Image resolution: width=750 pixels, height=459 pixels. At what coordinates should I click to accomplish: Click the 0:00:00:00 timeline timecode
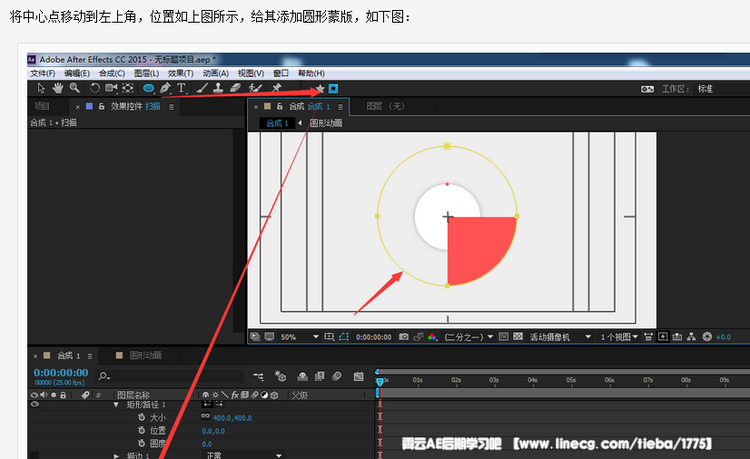click(x=62, y=372)
